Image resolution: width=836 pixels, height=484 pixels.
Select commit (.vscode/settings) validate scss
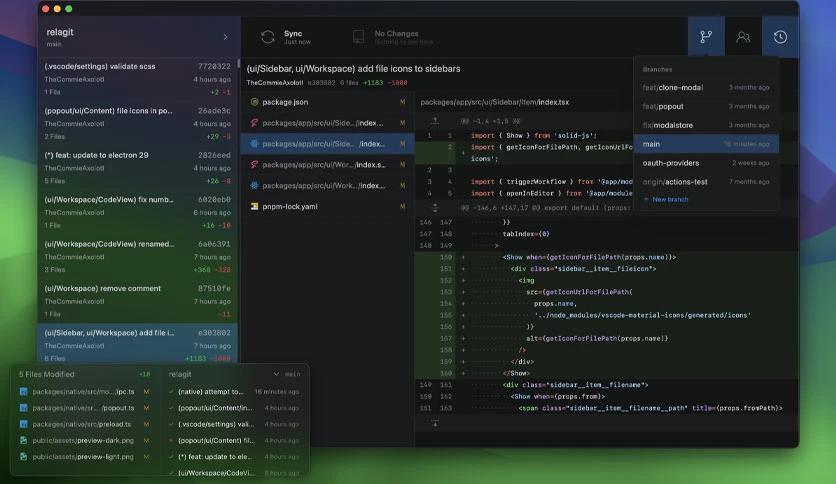click(x=138, y=79)
